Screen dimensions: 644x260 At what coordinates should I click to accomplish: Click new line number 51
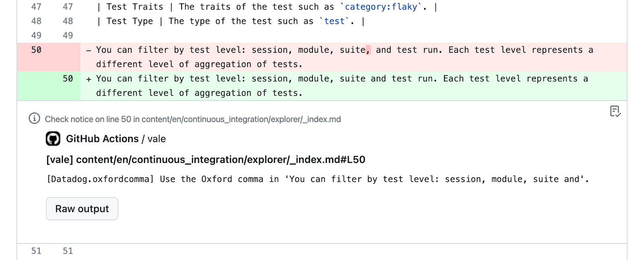click(68, 251)
